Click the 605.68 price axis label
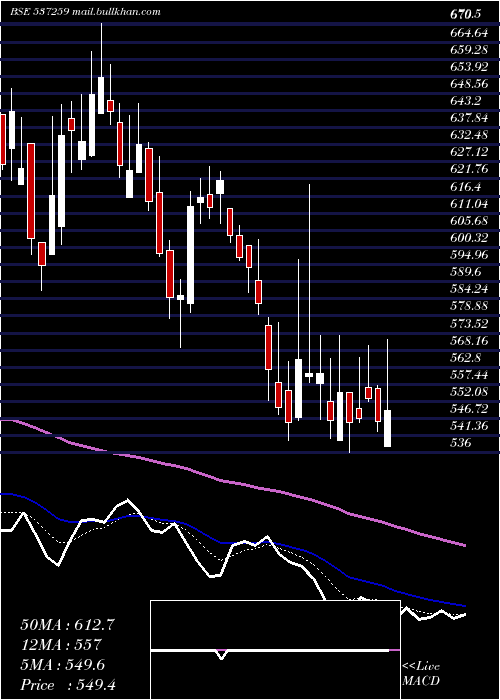500x700 pixels. tap(469, 221)
